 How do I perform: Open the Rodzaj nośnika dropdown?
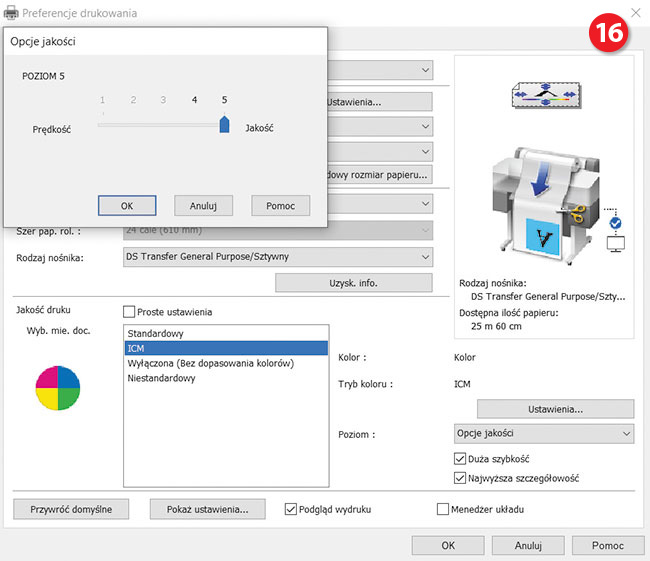pos(278,257)
